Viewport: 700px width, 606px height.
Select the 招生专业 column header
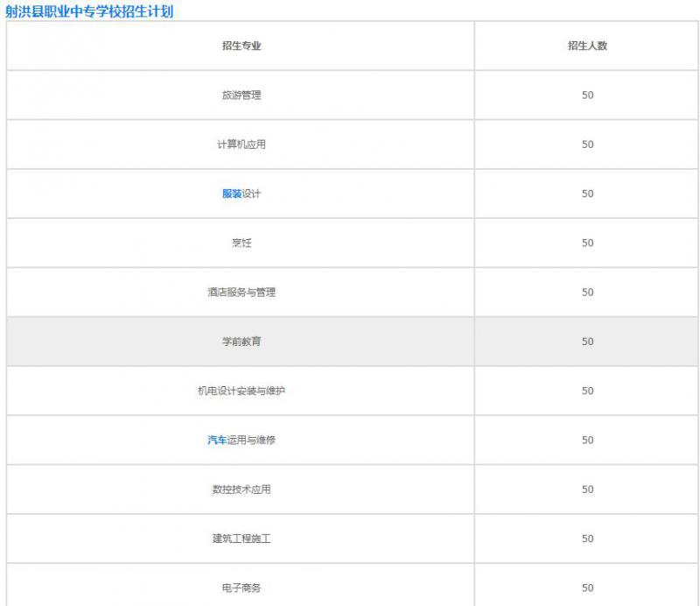pyautogui.click(x=241, y=46)
